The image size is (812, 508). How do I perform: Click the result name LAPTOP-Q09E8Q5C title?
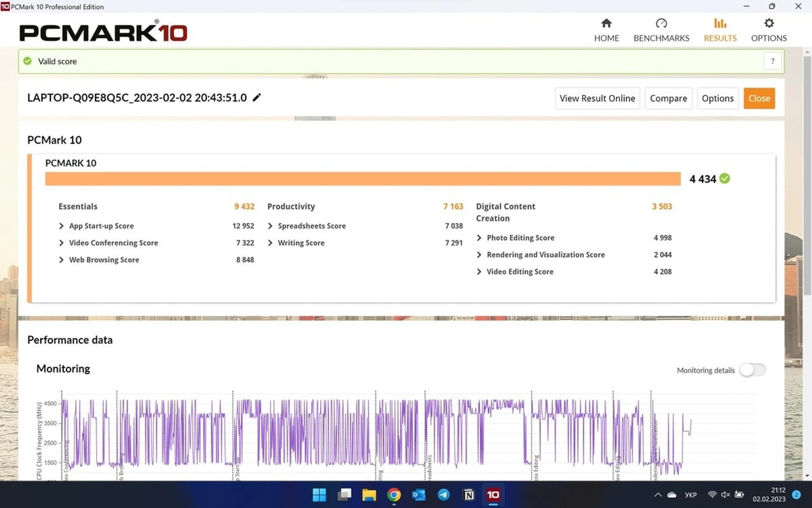click(137, 97)
